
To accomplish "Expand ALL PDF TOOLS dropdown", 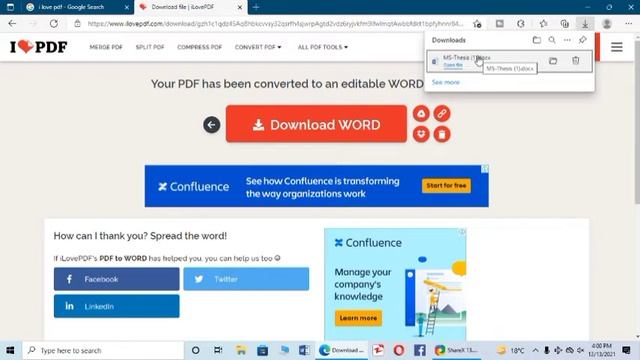I will [x=323, y=47].
